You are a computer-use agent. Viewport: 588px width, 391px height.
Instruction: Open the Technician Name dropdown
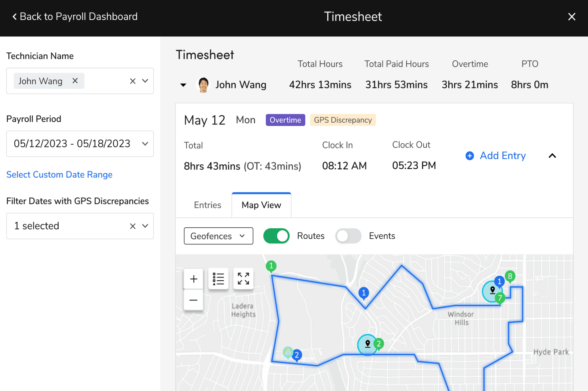[x=145, y=81]
